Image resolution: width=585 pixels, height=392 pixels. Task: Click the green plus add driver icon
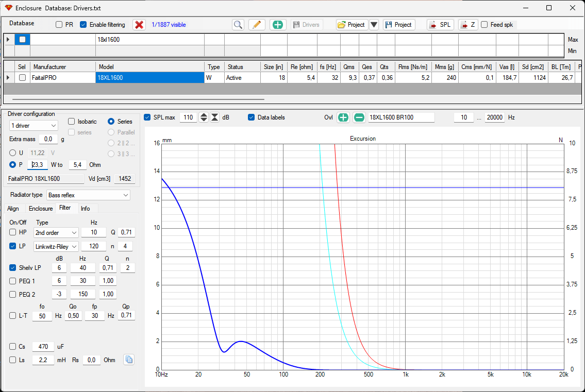click(278, 25)
